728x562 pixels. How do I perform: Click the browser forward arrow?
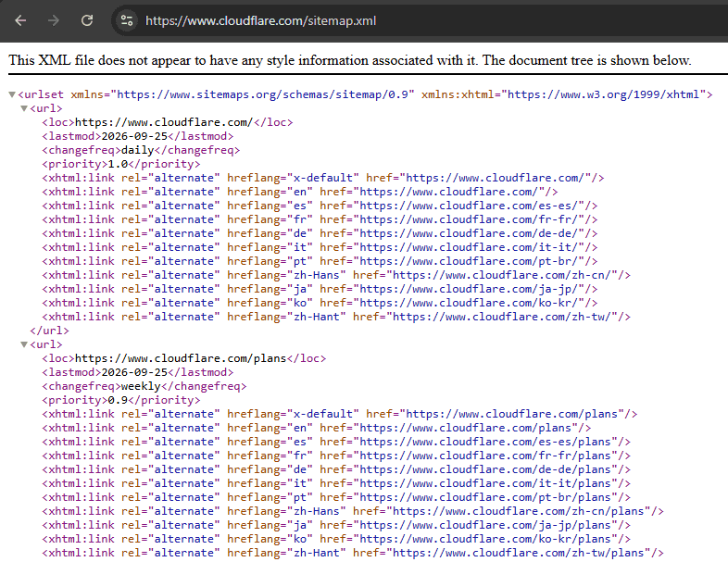click(54, 20)
